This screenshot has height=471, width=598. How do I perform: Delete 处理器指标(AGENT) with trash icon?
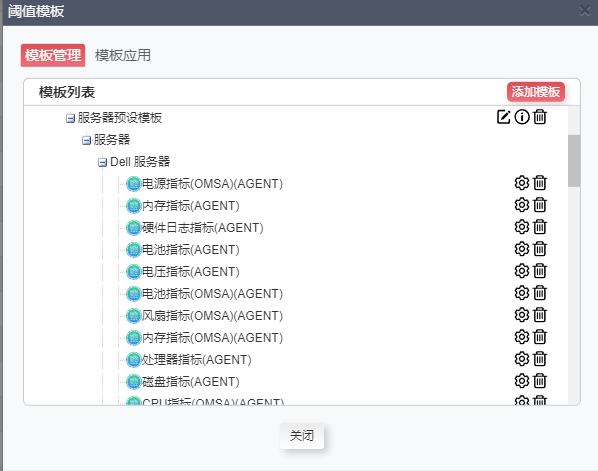(540, 359)
